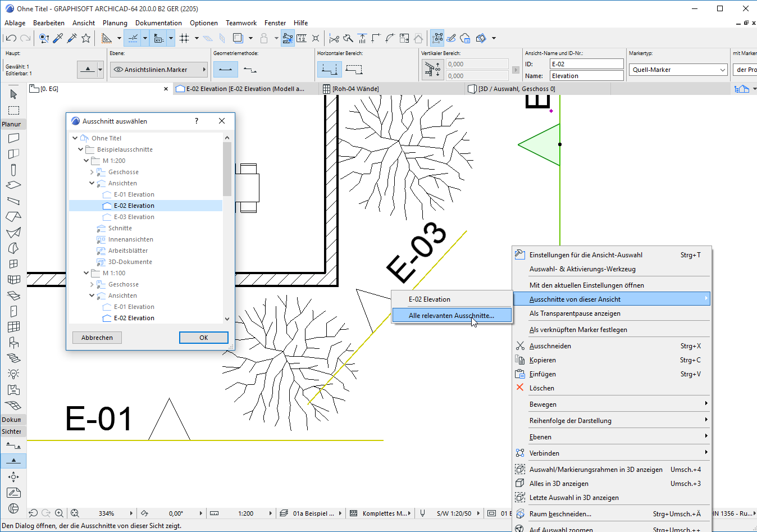Choose the Stair tool

point(13,358)
